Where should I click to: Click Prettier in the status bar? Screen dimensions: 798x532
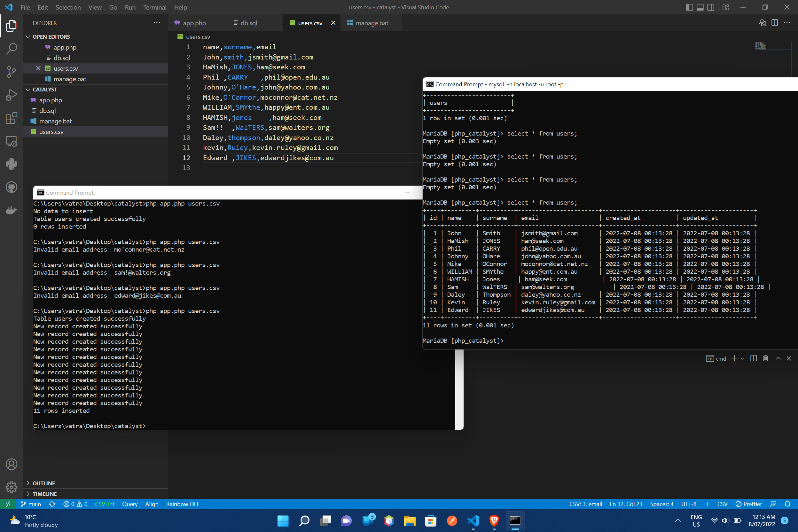click(x=749, y=504)
